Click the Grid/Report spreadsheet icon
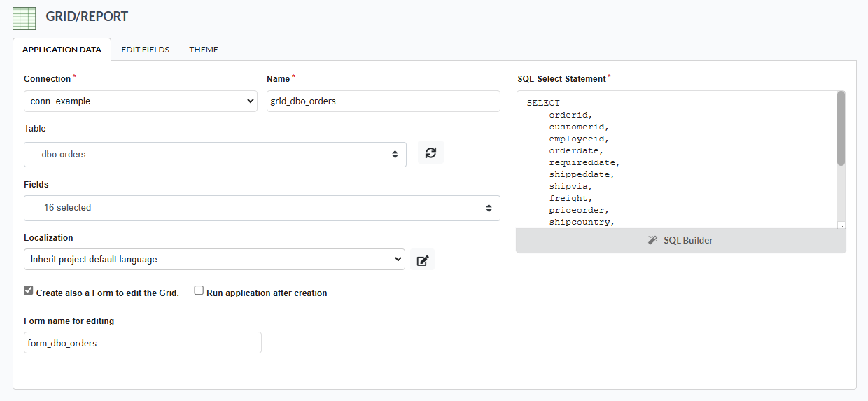Viewport: 868px width, 401px height. pyautogui.click(x=24, y=17)
